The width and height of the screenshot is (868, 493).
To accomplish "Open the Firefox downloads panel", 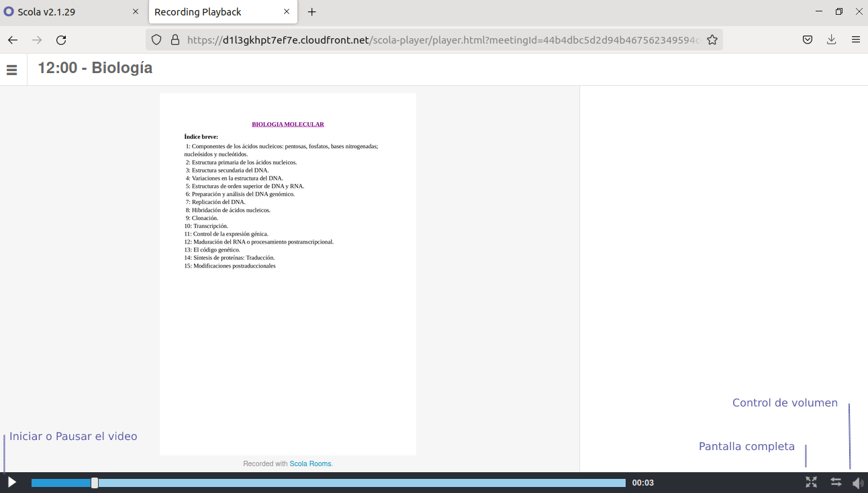I will (x=831, y=40).
